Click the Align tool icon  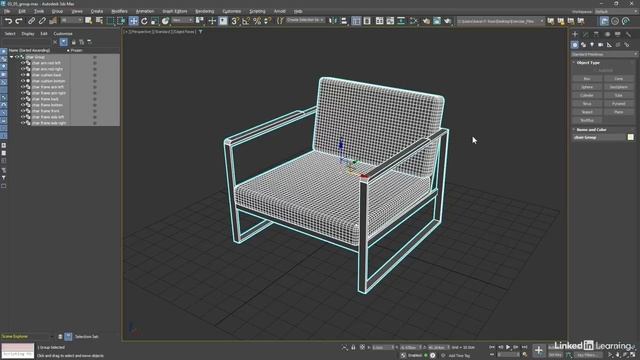[x=344, y=21]
